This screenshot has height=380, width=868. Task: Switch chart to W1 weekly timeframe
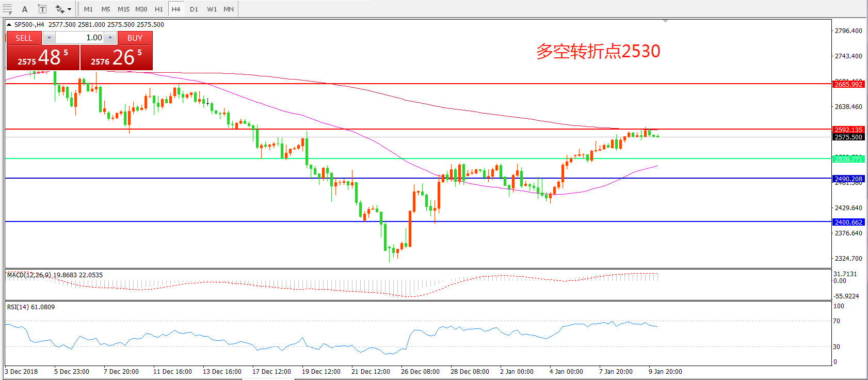coord(212,9)
